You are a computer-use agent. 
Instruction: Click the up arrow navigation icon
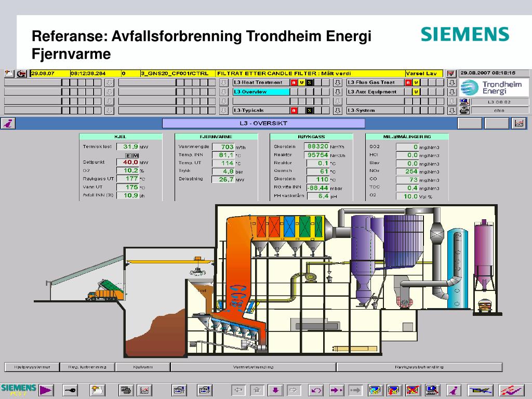[257, 390]
